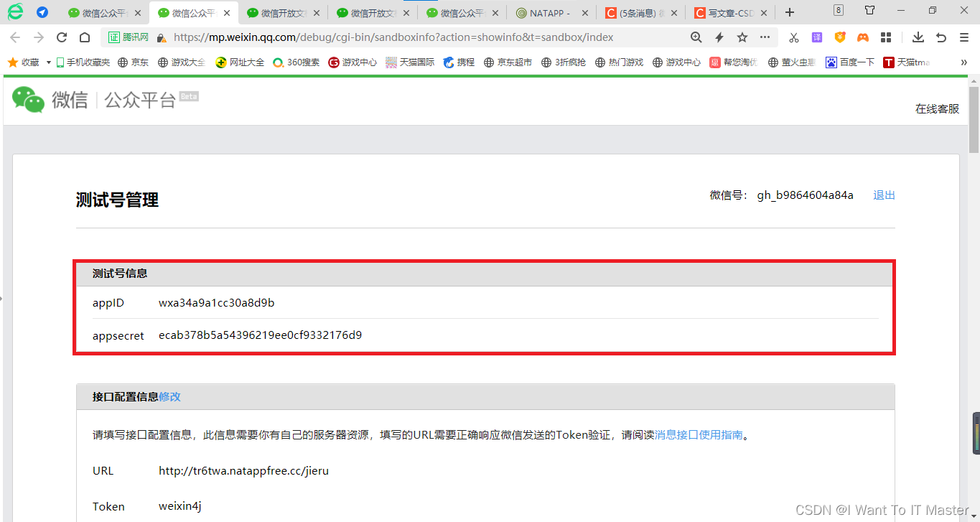Click the browser forward arrow
980x522 pixels.
point(39,37)
